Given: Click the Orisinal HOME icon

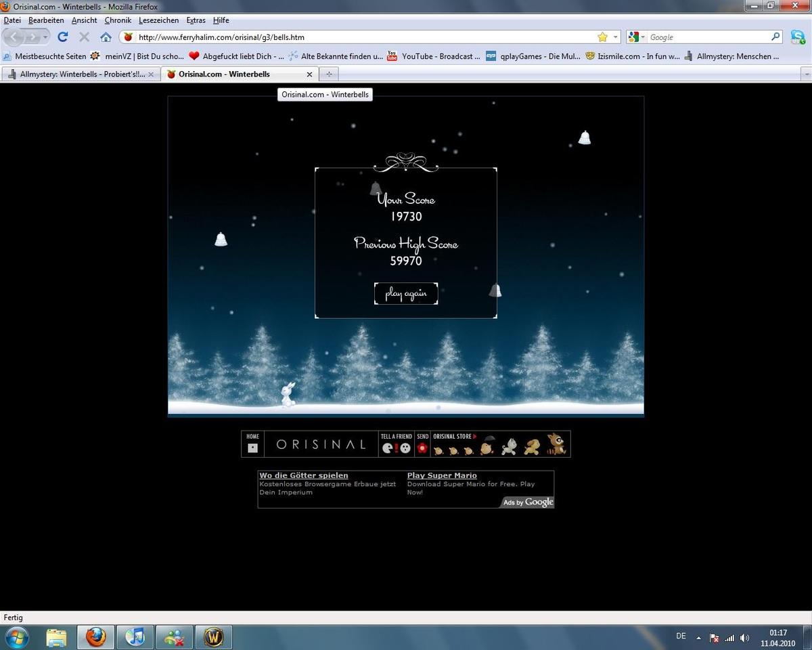Looking at the screenshot, I should pos(253,444).
